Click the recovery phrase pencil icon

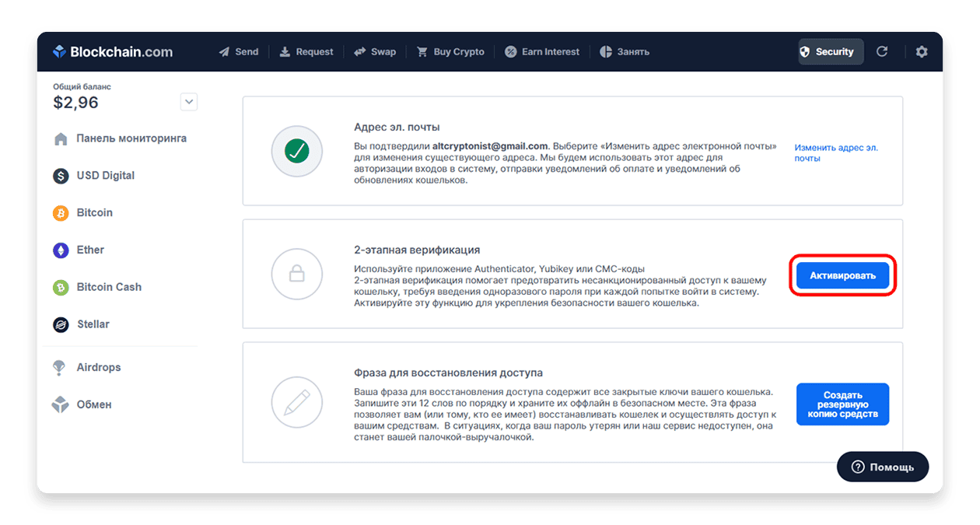296,403
